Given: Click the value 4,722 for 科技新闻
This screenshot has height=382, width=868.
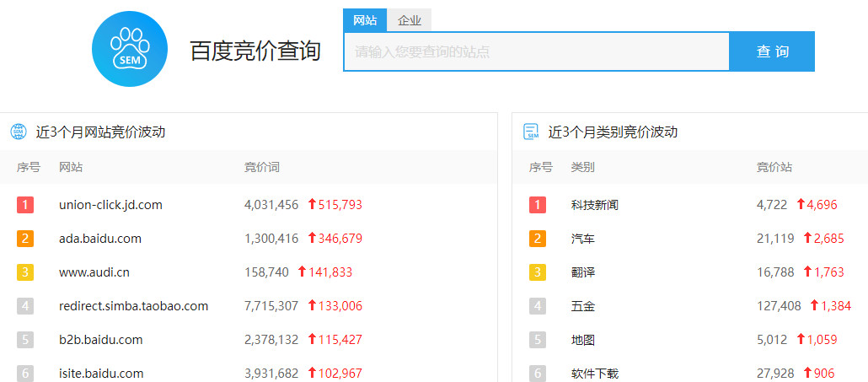Looking at the screenshot, I should coord(772,205).
